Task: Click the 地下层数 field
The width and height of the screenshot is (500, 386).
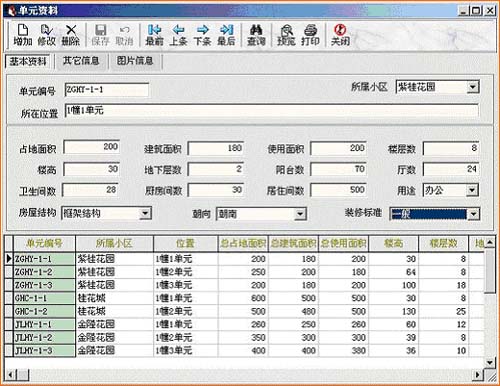Action: [216, 169]
